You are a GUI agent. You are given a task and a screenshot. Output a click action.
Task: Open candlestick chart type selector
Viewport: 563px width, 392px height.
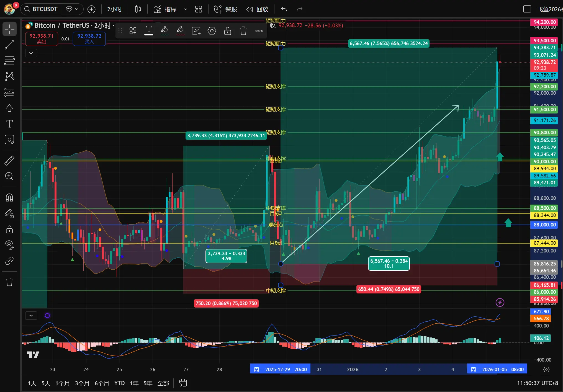(138, 9)
